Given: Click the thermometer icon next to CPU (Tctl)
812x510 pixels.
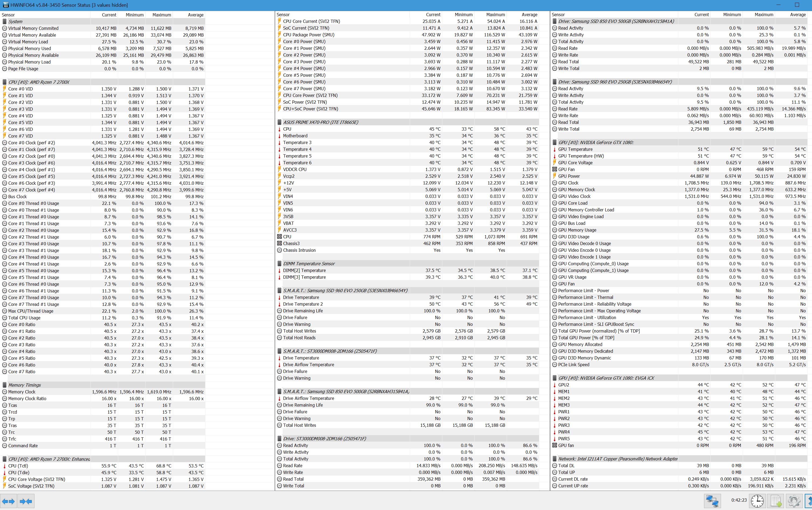Looking at the screenshot, I should point(4,466).
